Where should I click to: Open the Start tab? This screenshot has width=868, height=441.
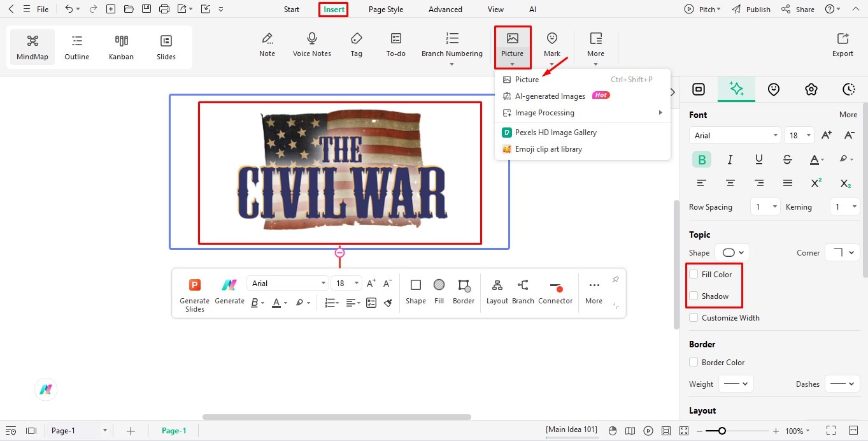(292, 10)
